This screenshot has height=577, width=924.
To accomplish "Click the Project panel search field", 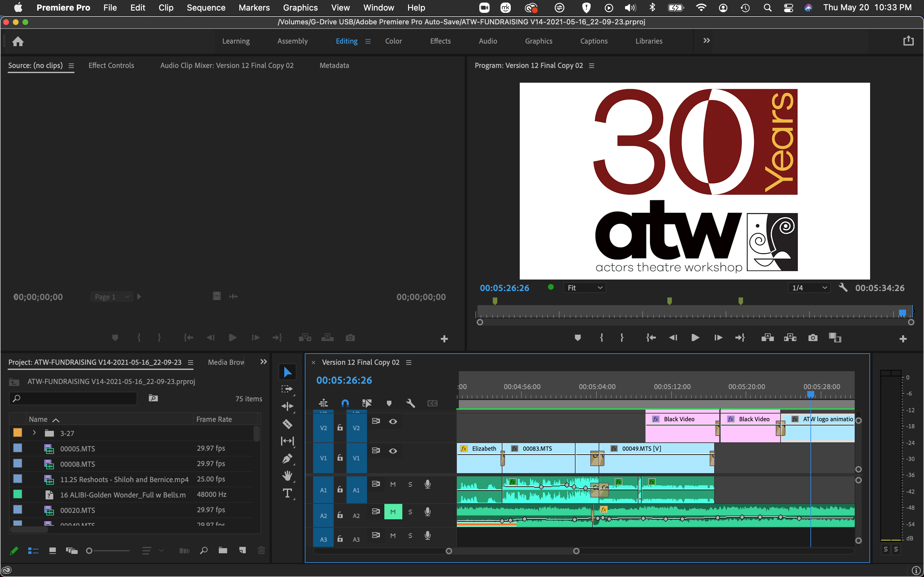I will 73,398.
